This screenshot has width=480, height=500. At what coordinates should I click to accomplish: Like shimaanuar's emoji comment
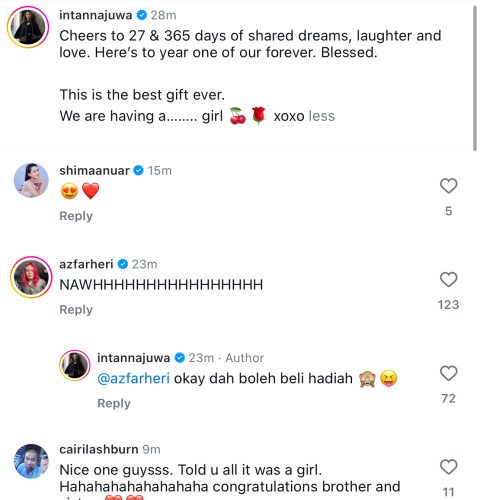[448, 186]
